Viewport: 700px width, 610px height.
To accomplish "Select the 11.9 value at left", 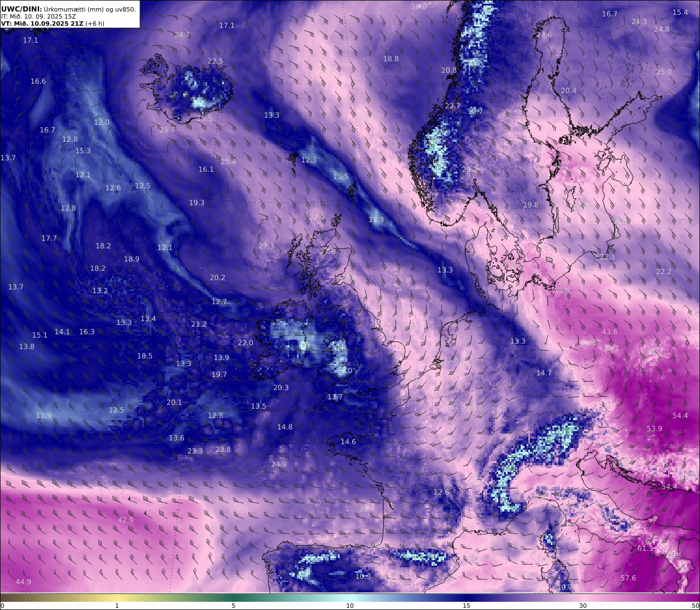I will tap(44, 415).
